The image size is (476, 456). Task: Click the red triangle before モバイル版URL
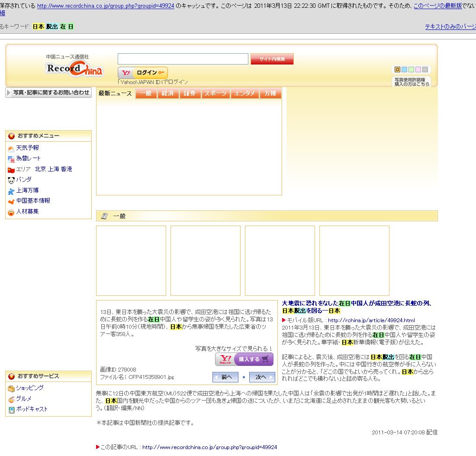(x=284, y=320)
